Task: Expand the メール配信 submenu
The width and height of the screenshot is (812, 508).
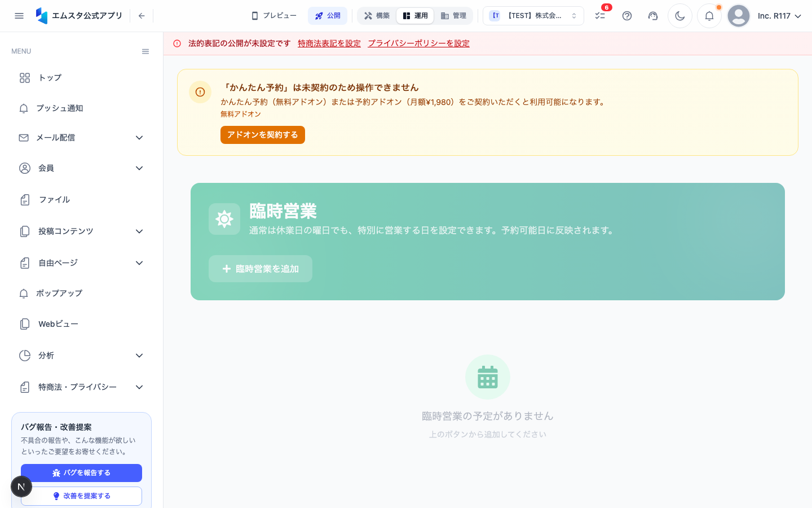Action: tap(139, 138)
